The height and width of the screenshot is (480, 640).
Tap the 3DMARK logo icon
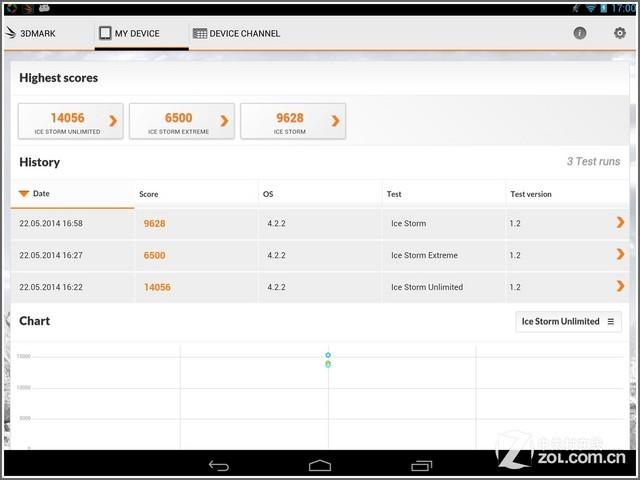(11, 33)
